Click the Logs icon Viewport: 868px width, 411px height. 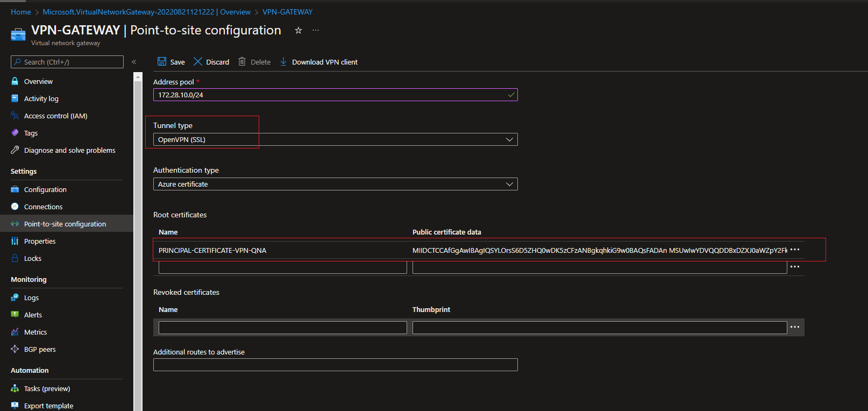(x=15, y=297)
